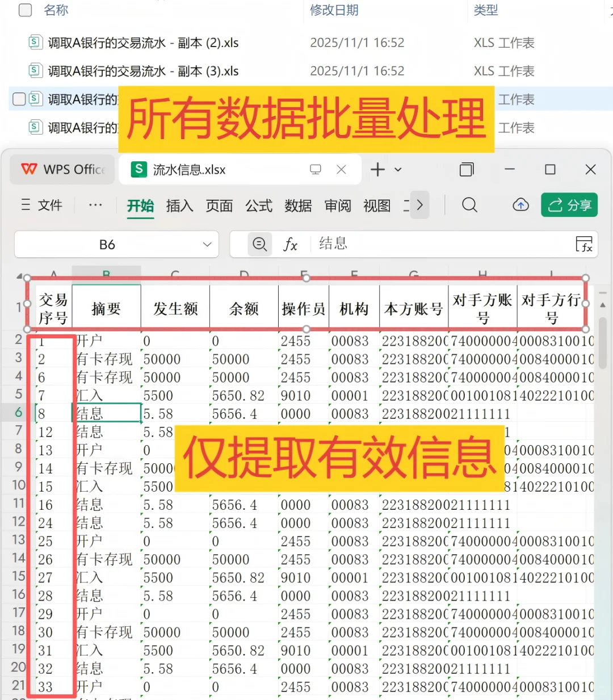Open the chevron next to the new tab plus
This screenshot has height=700, width=613.
(x=398, y=169)
